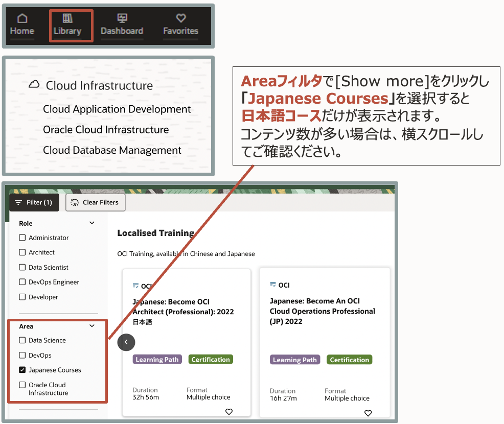504x424 pixels.
Task: Click the OCI list icon on Cloud Operations card
Action: 273,285
